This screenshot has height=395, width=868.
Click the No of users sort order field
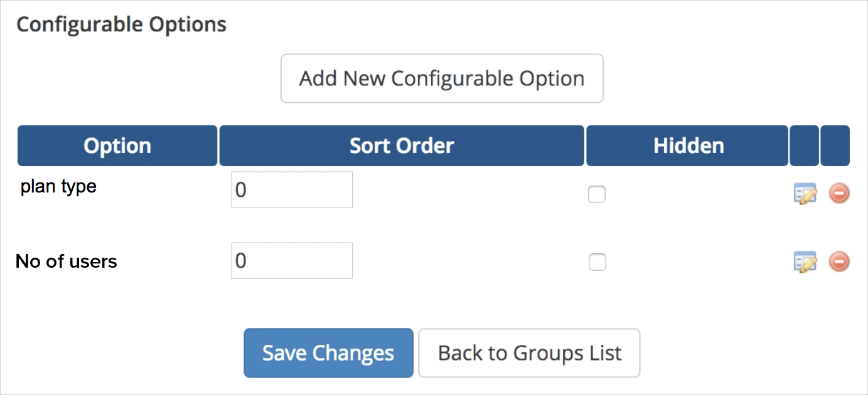[x=292, y=261]
